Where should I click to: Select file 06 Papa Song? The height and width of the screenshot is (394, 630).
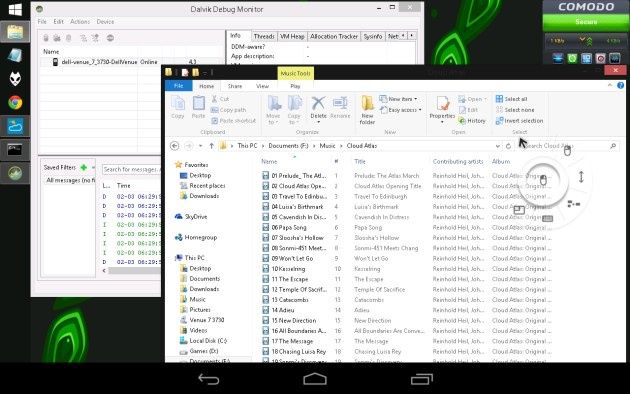pyautogui.click(x=284, y=227)
